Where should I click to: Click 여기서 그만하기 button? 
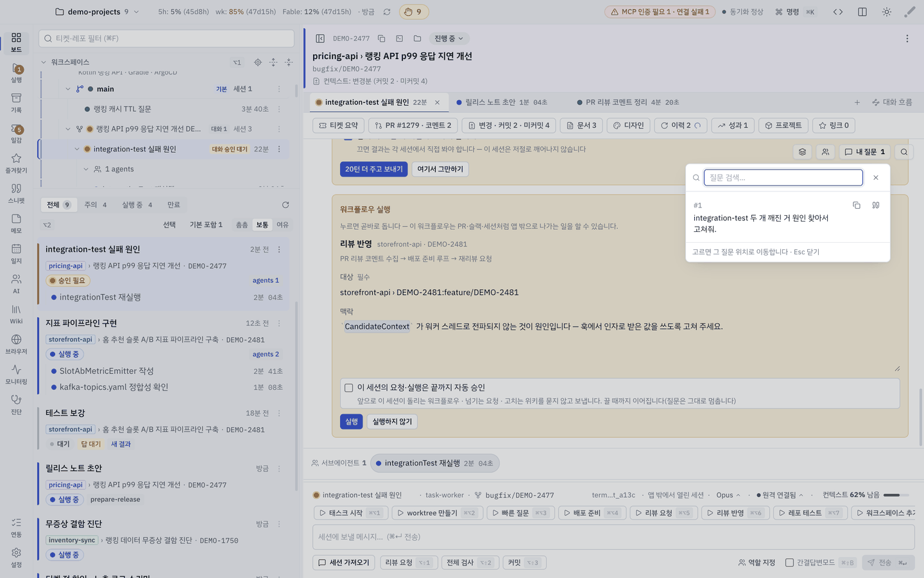tap(440, 169)
